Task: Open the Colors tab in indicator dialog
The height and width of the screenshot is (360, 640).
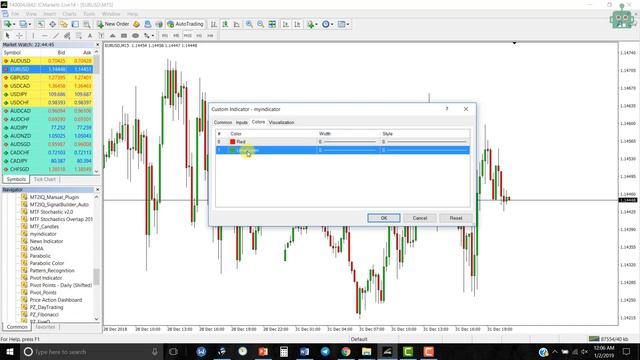Action: tap(258, 122)
